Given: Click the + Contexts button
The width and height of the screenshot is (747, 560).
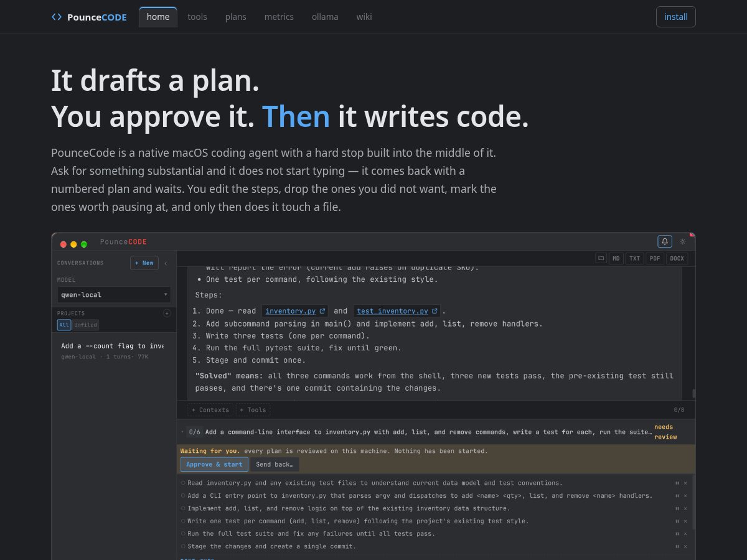Looking at the screenshot, I should click(x=210, y=410).
